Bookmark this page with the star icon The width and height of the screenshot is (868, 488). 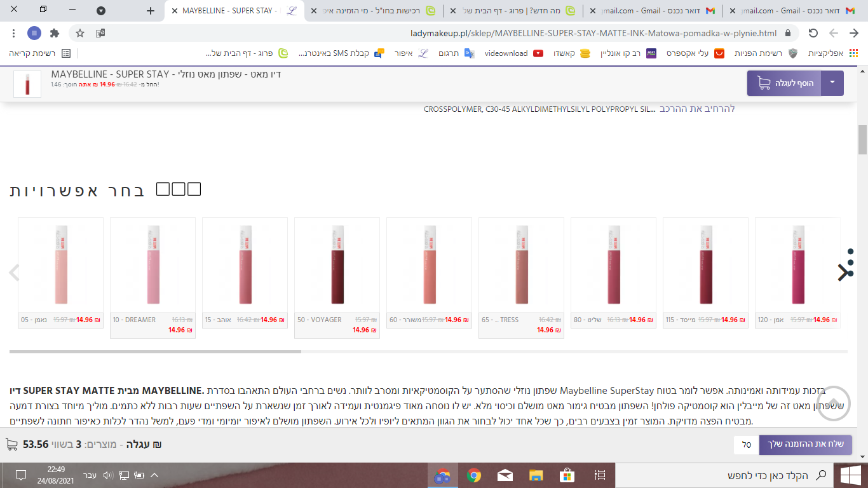point(80,33)
